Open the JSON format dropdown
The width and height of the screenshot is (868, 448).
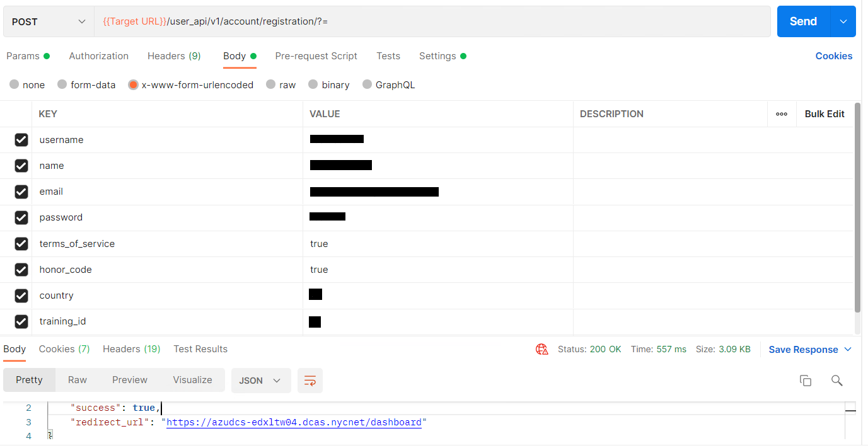(x=261, y=381)
